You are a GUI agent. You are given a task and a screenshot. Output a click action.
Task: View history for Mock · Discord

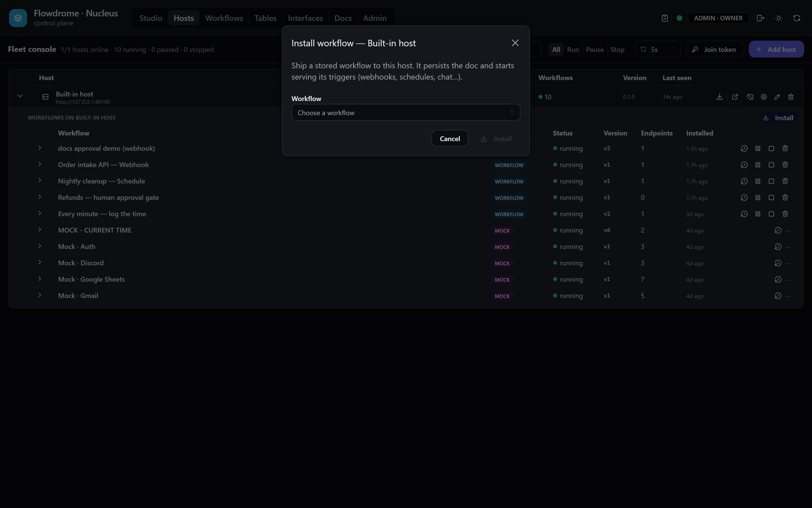click(x=778, y=263)
